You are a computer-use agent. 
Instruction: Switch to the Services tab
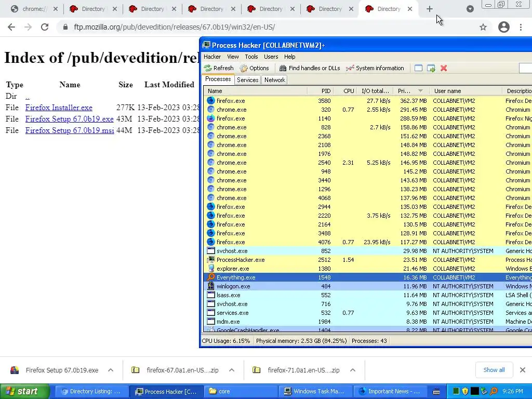248,79
